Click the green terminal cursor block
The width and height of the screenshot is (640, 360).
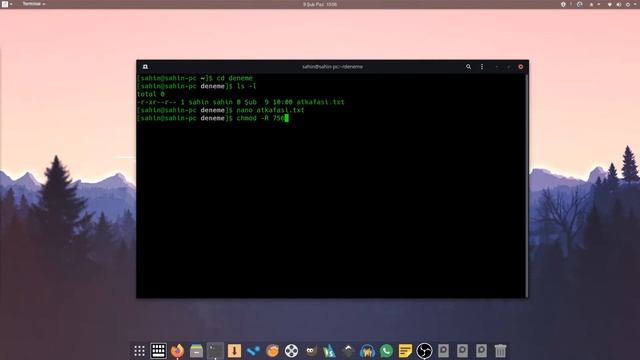(287, 118)
